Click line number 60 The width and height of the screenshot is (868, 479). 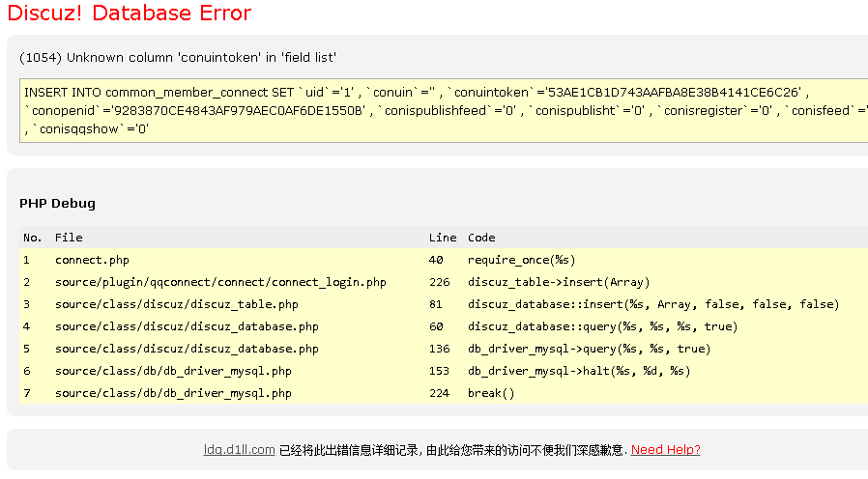[x=436, y=326]
